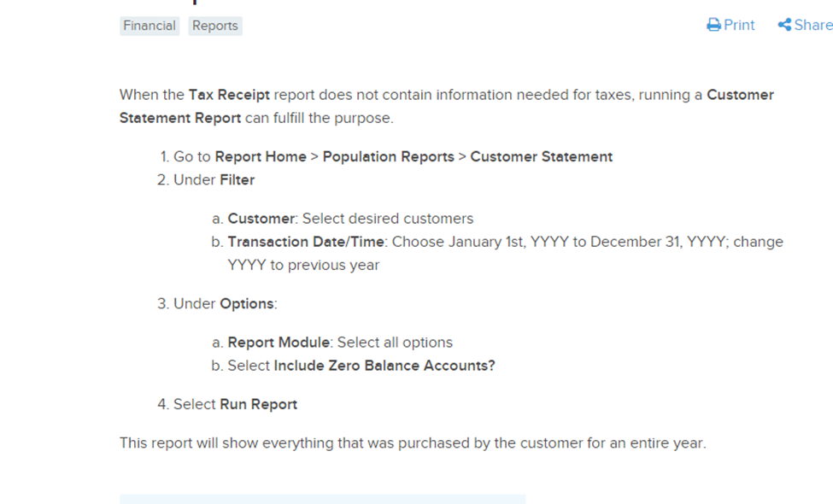This screenshot has width=833, height=504.
Task: Click the bold Run Report text
Action: [258, 404]
